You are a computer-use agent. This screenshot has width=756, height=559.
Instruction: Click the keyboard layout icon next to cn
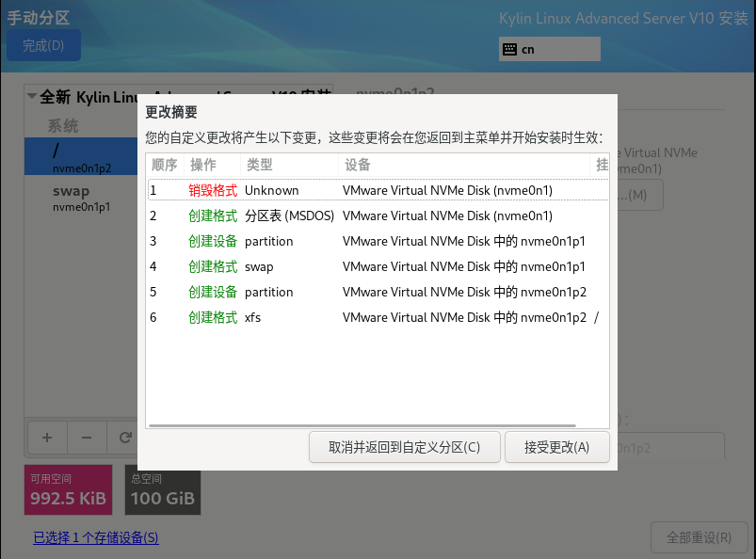(509, 49)
